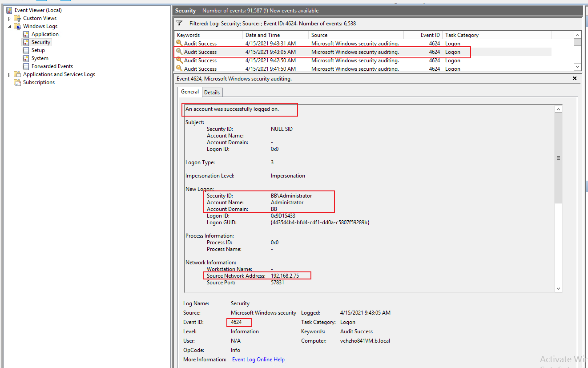Click the Keywords value Audit Success
The image size is (588, 368).
356,332
